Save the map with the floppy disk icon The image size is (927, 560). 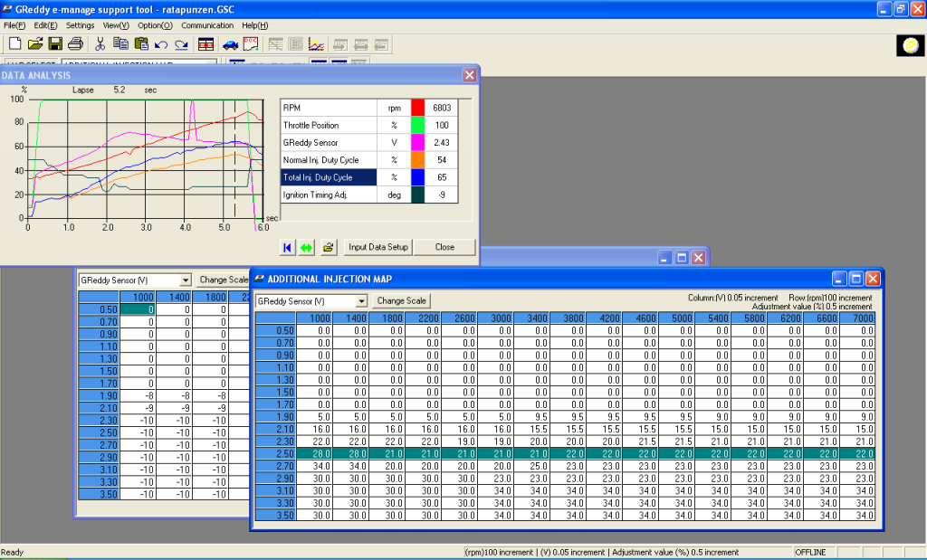click(55, 43)
